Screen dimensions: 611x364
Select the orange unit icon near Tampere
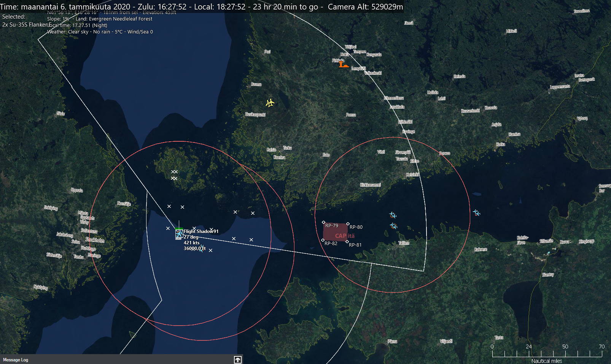pyautogui.click(x=343, y=65)
